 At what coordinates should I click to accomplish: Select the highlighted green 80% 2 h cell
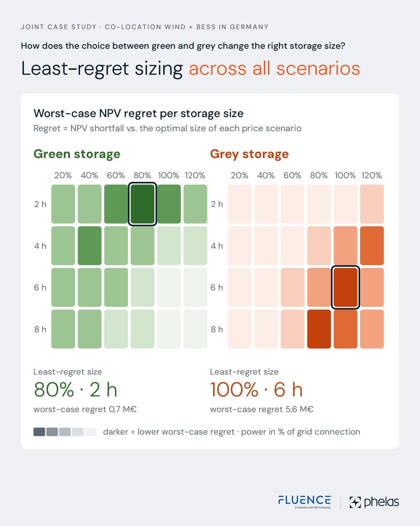(x=142, y=204)
